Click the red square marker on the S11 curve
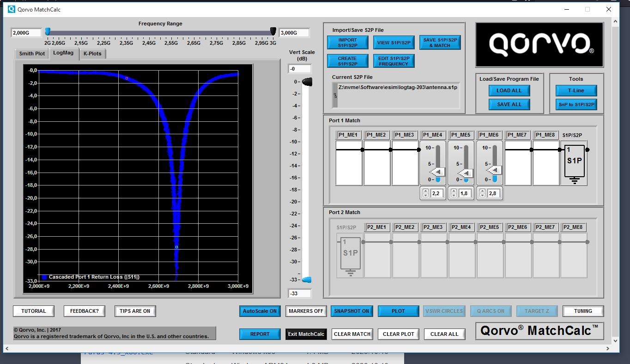The image size is (630, 364). click(127, 78)
